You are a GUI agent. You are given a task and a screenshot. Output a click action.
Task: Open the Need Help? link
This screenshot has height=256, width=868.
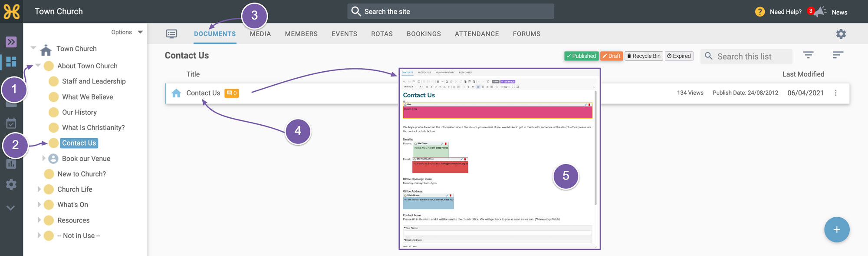coord(786,12)
